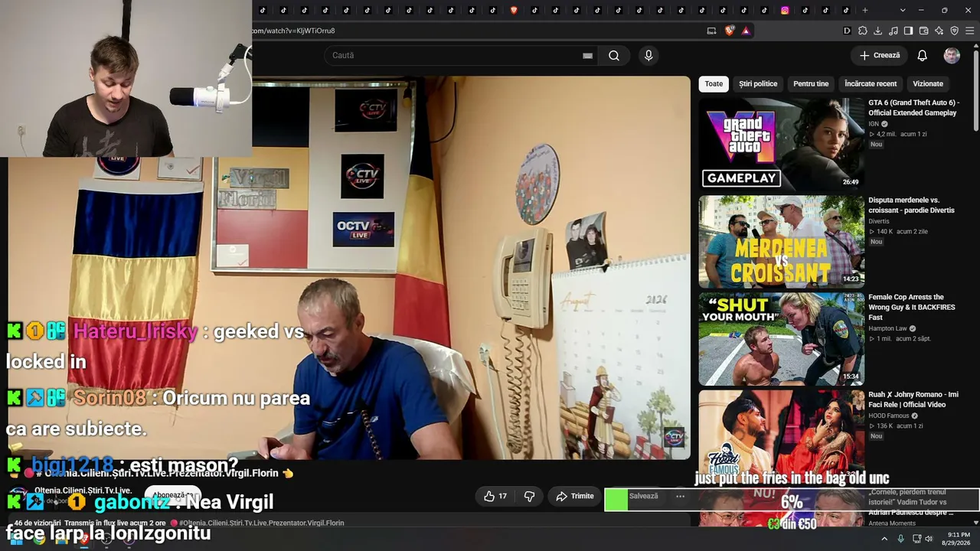Image resolution: width=980 pixels, height=551 pixels.
Task: Open the Ruah X Johny Romano thumbnail
Action: 782,436
